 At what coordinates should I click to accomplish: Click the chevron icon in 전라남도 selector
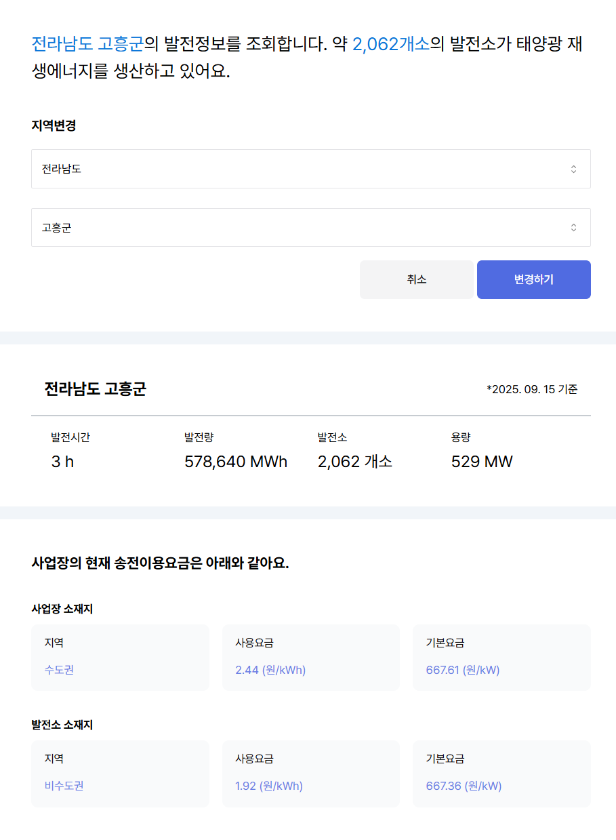coord(573,169)
